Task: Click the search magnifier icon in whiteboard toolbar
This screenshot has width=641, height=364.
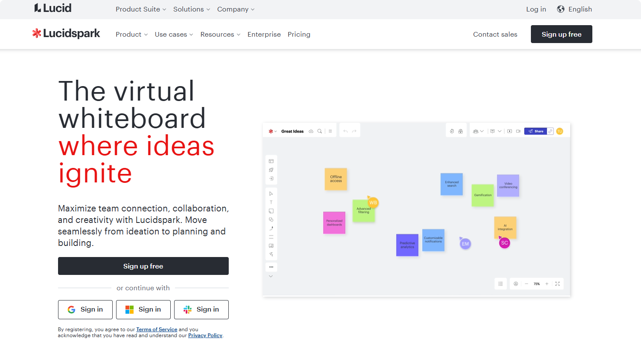Action: pos(320,131)
